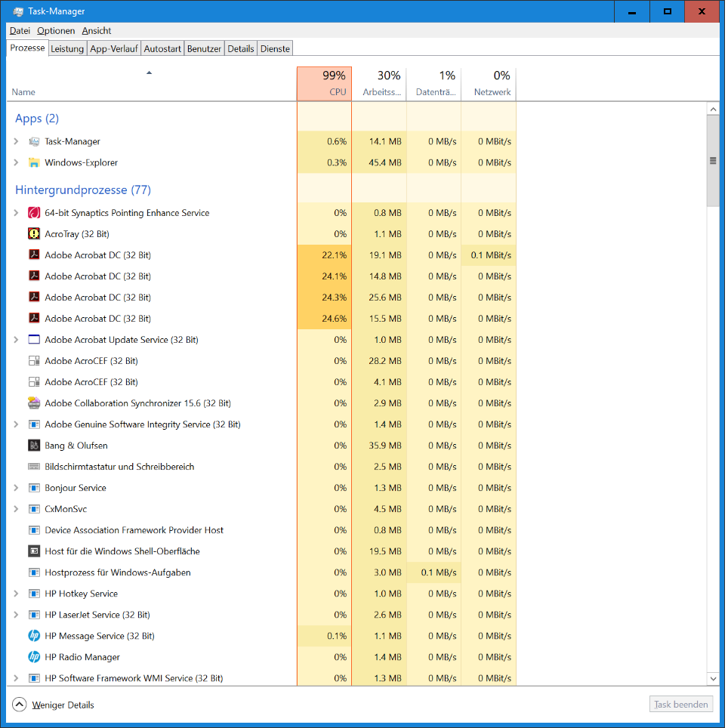Click the Adobe Acrobat Update Service icon
Screen dimensions: 728x728
tap(34, 339)
